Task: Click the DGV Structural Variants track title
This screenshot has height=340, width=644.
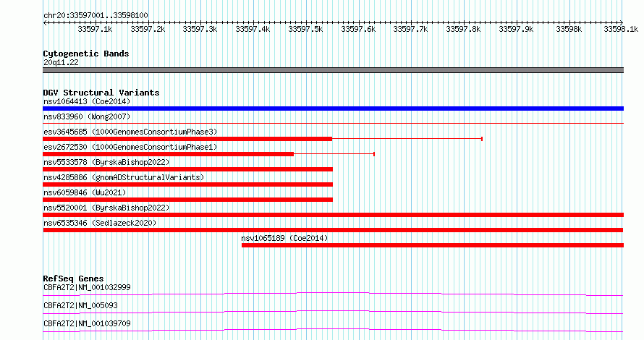Action: [101, 93]
